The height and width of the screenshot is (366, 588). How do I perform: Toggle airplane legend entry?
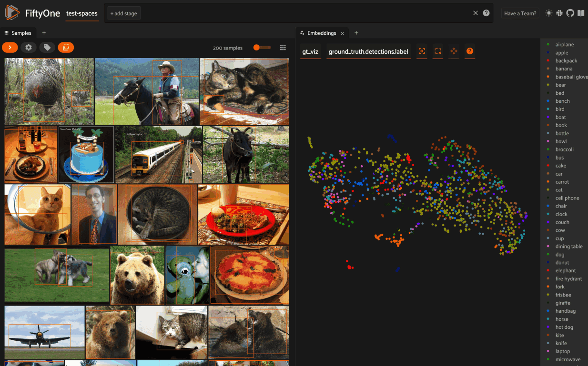pyautogui.click(x=564, y=45)
